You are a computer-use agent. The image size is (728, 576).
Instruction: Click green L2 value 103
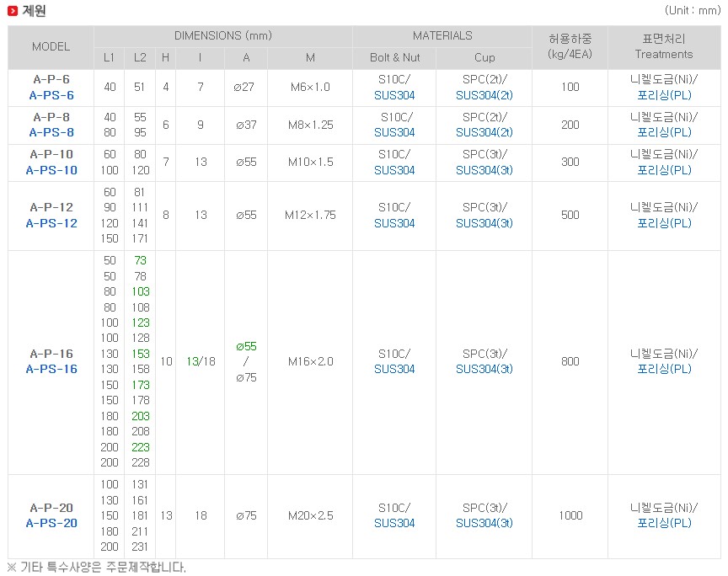pos(140,291)
